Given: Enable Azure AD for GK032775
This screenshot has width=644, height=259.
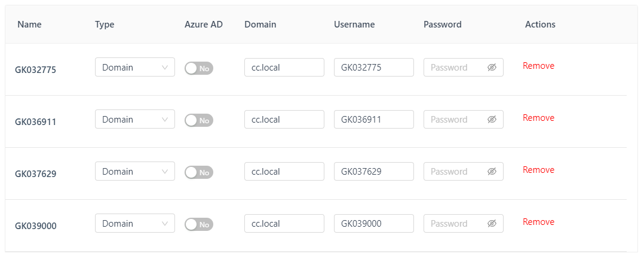Looking at the screenshot, I should [x=199, y=68].
